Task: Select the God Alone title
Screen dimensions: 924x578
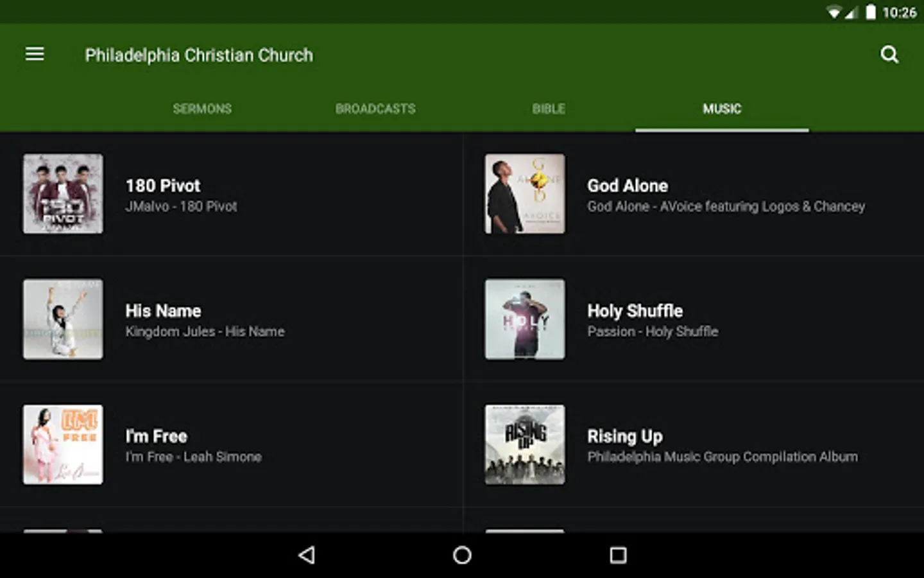Action: pos(628,186)
